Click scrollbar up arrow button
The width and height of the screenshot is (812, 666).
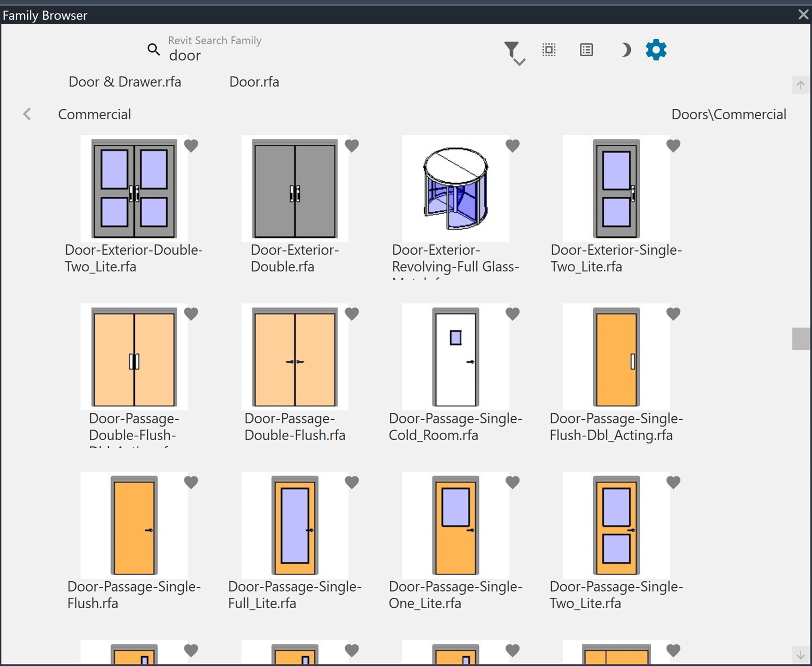[801, 84]
